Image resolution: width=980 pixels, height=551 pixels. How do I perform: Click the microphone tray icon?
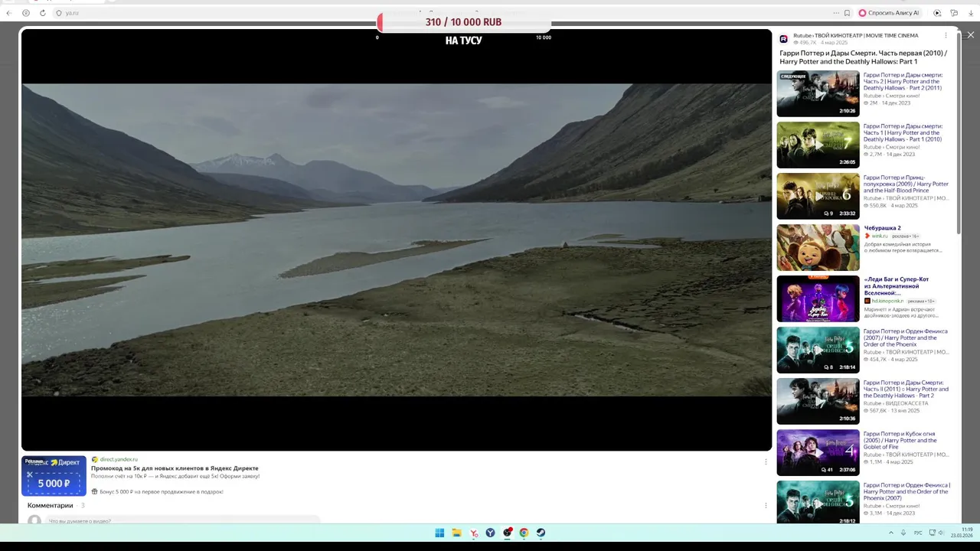coord(903,533)
